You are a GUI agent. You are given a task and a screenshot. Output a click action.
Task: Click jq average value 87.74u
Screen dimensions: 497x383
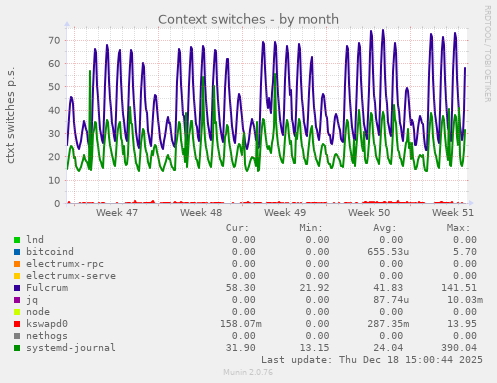click(391, 299)
